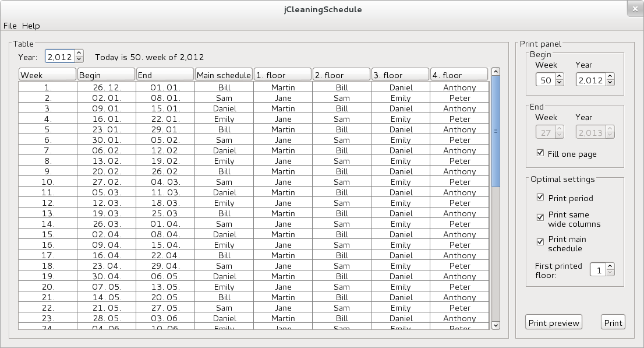Increase the First printed floor spinner
Viewport: 644px width, 348px height.
click(x=610, y=266)
